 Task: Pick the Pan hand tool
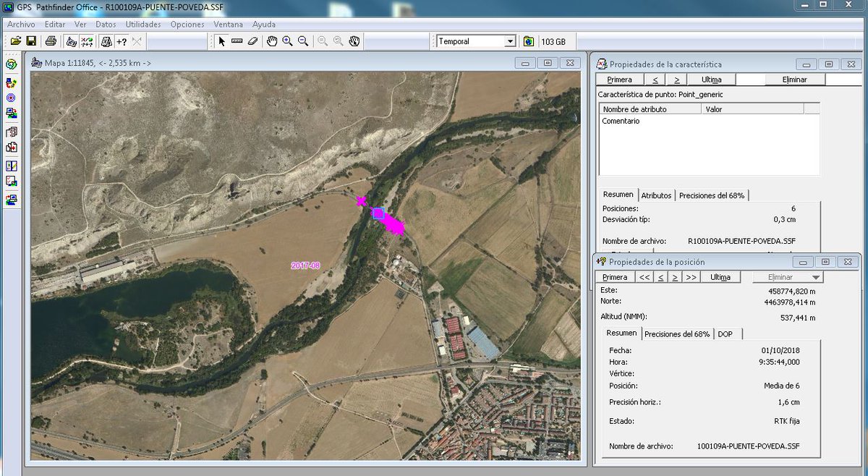click(272, 41)
